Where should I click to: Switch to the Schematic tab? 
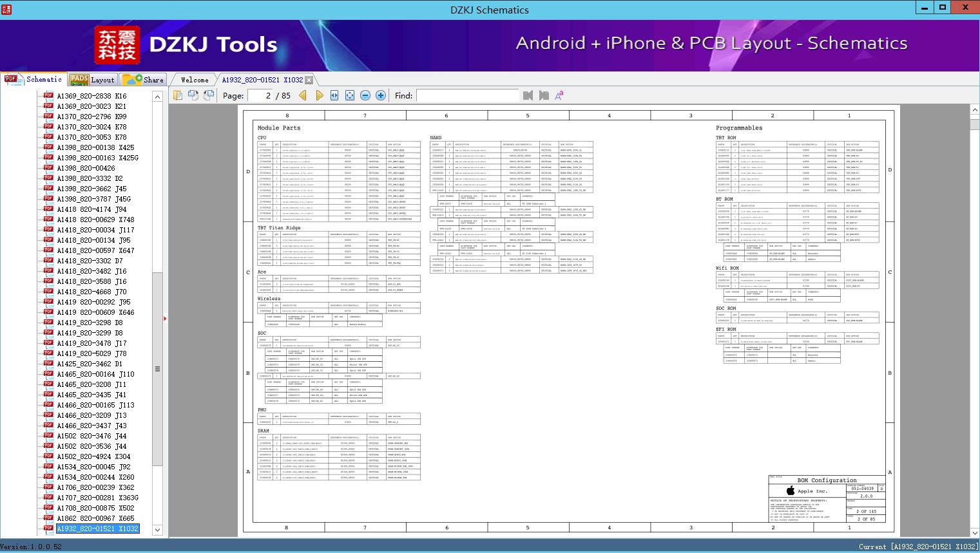click(x=34, y=79)
